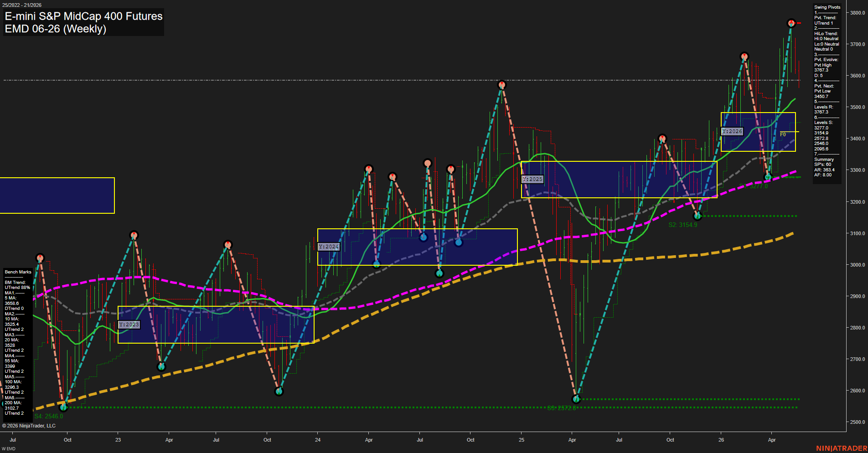Click the W EMD label

coord(8,449)
